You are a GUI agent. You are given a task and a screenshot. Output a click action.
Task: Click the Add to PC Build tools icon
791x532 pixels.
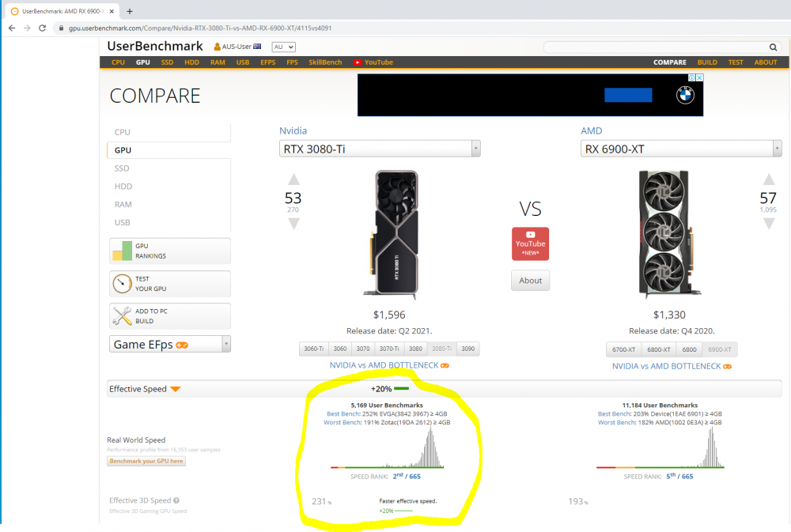click(122, 315)
